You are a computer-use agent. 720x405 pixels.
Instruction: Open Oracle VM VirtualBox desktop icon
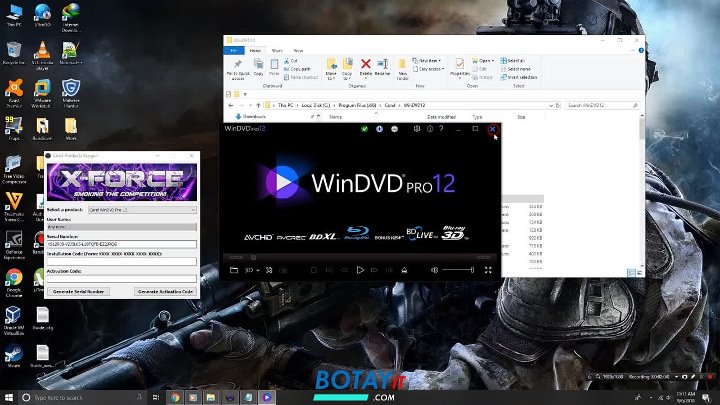[x=14, y=321]
